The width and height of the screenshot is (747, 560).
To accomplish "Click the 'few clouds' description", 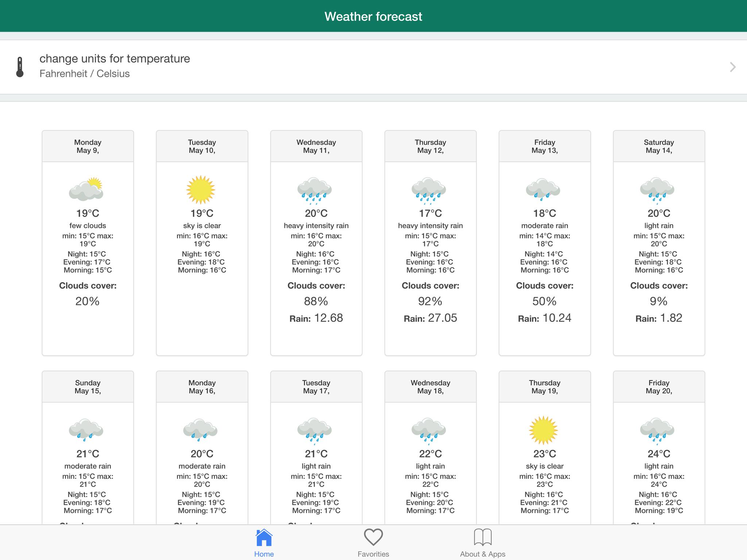I will coord(88,226).
